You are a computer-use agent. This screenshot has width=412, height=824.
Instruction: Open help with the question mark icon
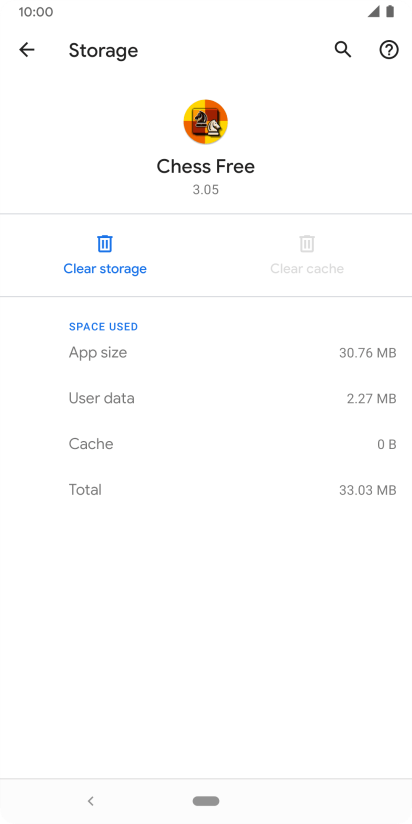tap(389, 50)
